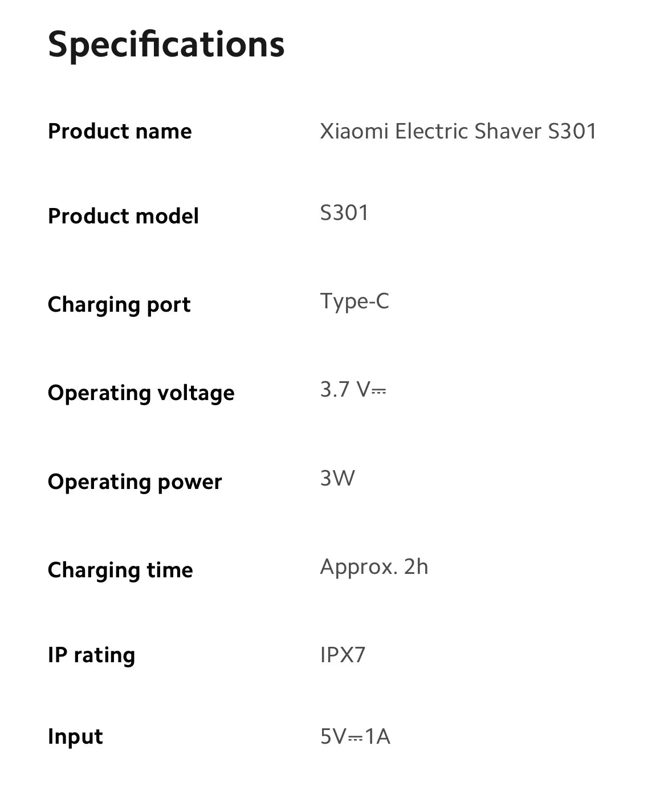Click the DC symbol after 3.7 V

(379, 391)
